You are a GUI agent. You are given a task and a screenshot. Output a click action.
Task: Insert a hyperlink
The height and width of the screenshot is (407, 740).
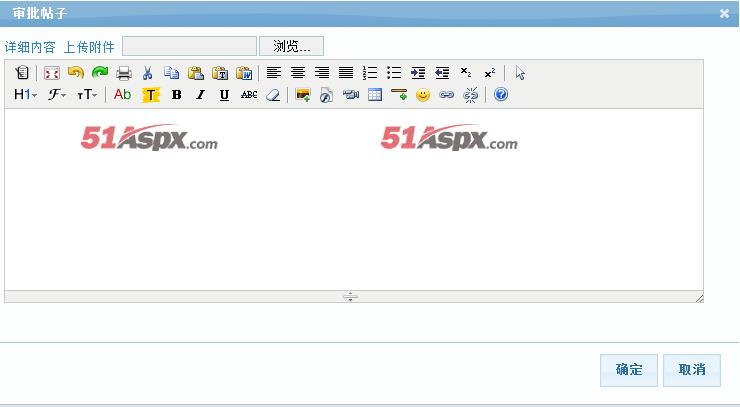[x=446, y=94]
